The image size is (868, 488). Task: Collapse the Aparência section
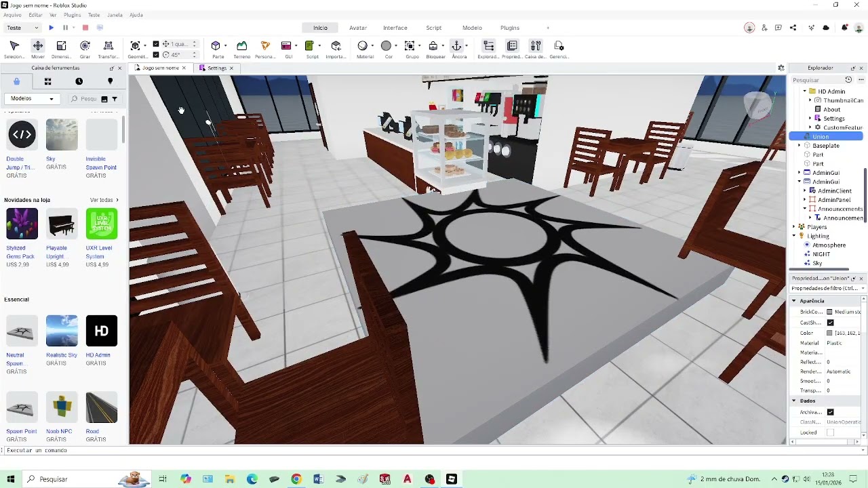pos(794,301)
